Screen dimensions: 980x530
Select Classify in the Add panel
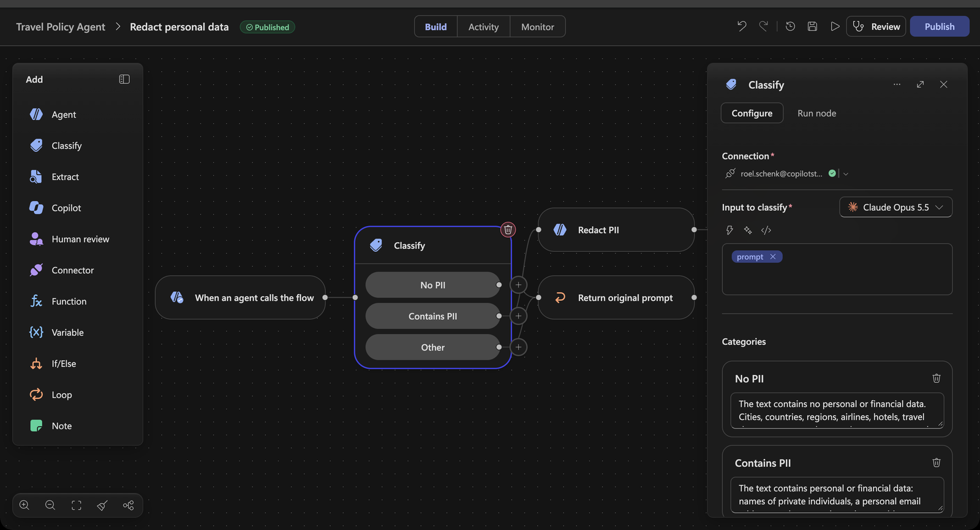click(x=66, y=146)
